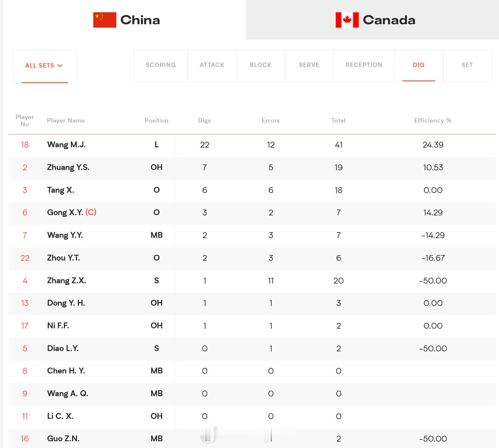This screenshot has height=448, width=499.
Task: Open player Zhang Z.X. link
Action: 67,280
